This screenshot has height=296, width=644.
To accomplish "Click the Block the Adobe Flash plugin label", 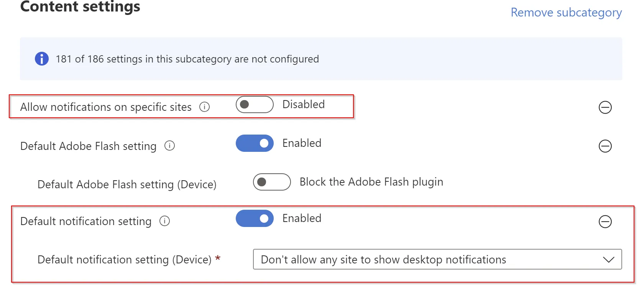I will (371, 182).
